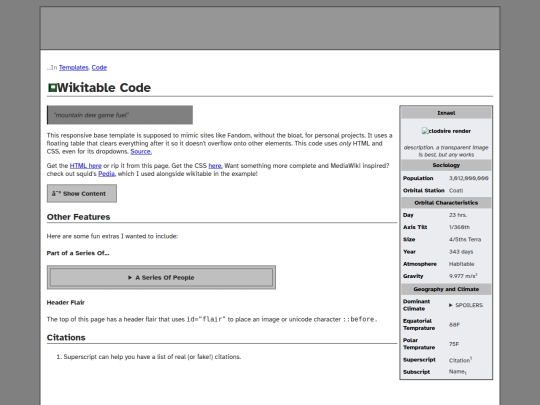Click the "mountain dew game fuel" quote box

(120, 115)
